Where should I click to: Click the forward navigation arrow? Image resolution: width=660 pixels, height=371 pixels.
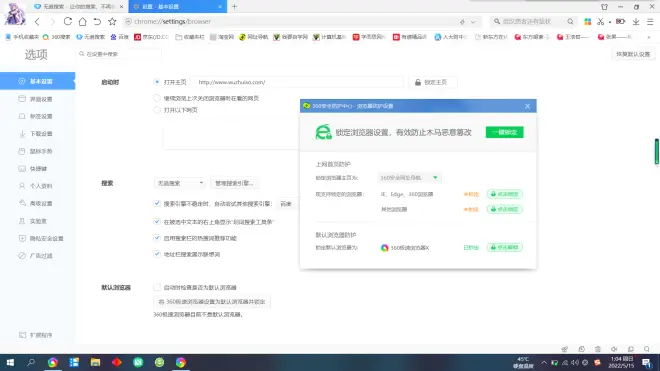click(x=52, y=21)
